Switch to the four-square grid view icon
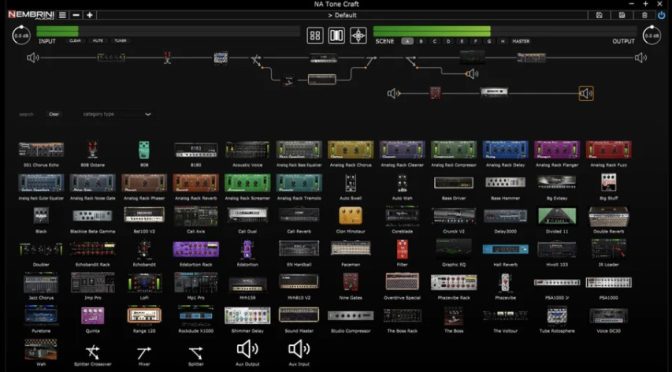 (x=315, y=36)
